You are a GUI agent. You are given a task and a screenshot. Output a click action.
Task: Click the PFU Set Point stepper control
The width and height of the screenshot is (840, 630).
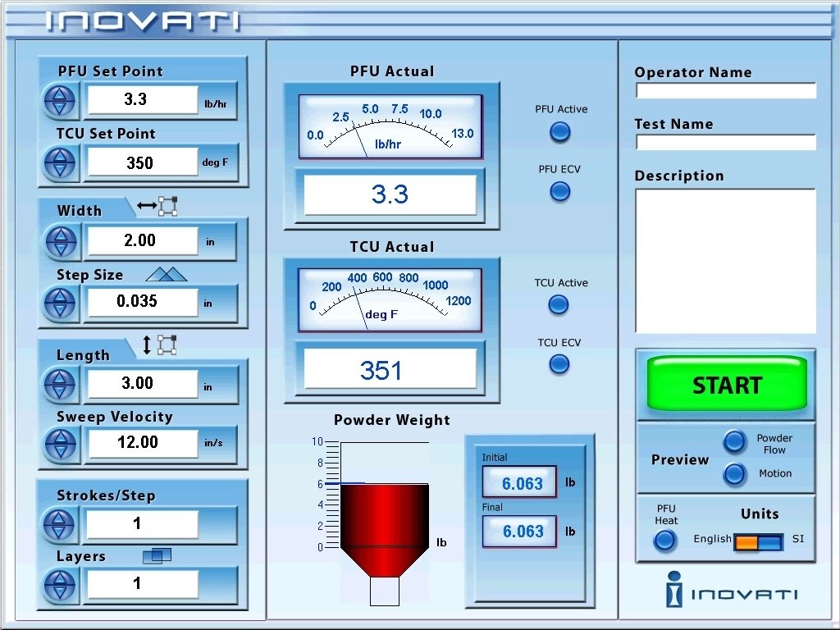[58, 99]
